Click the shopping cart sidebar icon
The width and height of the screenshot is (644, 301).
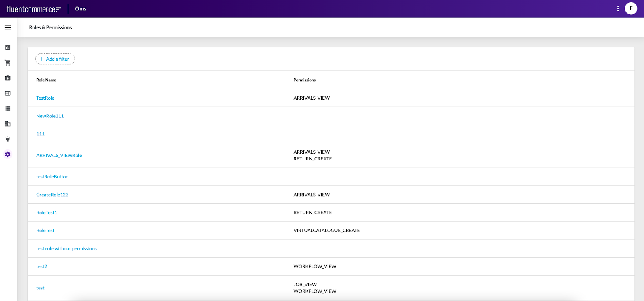click(x=8, y=63)
